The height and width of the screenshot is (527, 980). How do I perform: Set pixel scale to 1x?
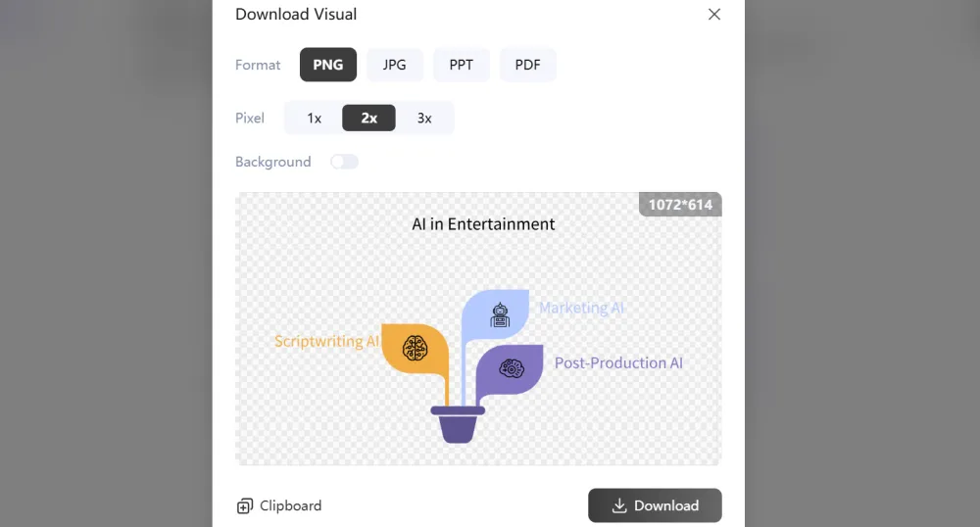pos(314,118)
